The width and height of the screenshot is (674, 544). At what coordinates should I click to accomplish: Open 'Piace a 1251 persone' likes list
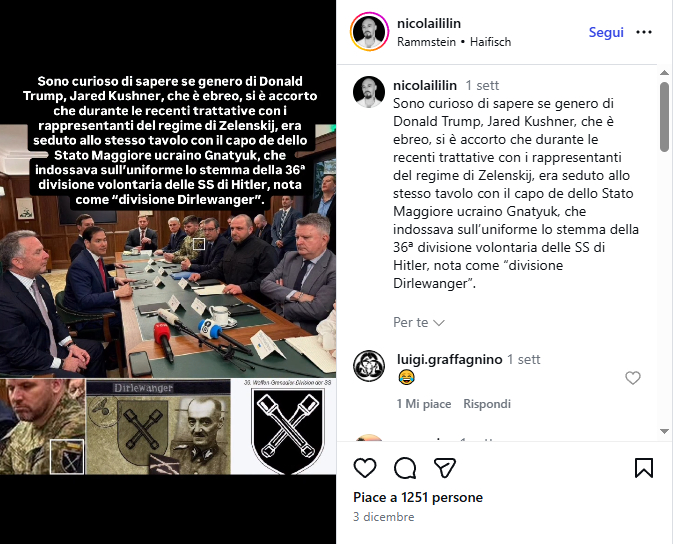tap(418, 498)
